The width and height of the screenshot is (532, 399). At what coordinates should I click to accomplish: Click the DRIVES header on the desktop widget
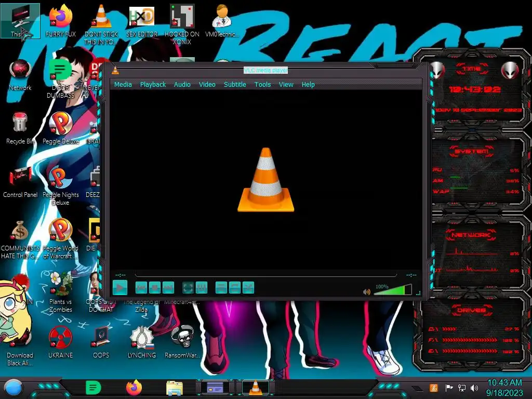(x=471, y=310)
